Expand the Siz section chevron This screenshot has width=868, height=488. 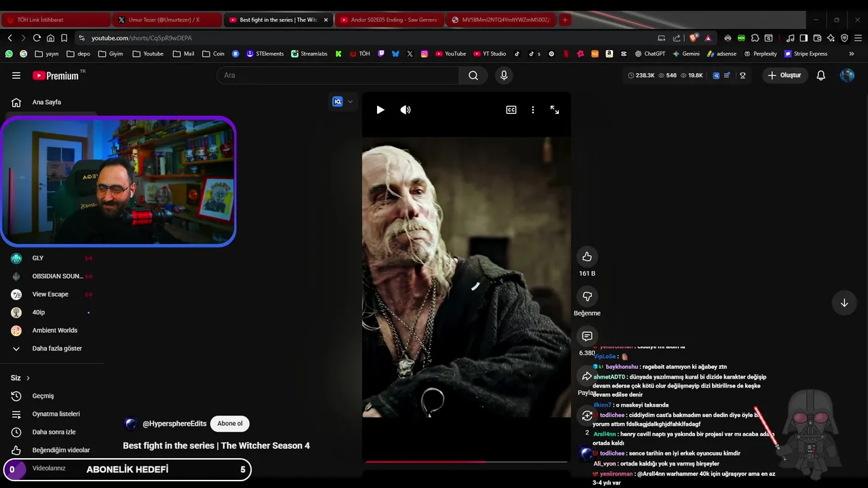coord(28,378)
